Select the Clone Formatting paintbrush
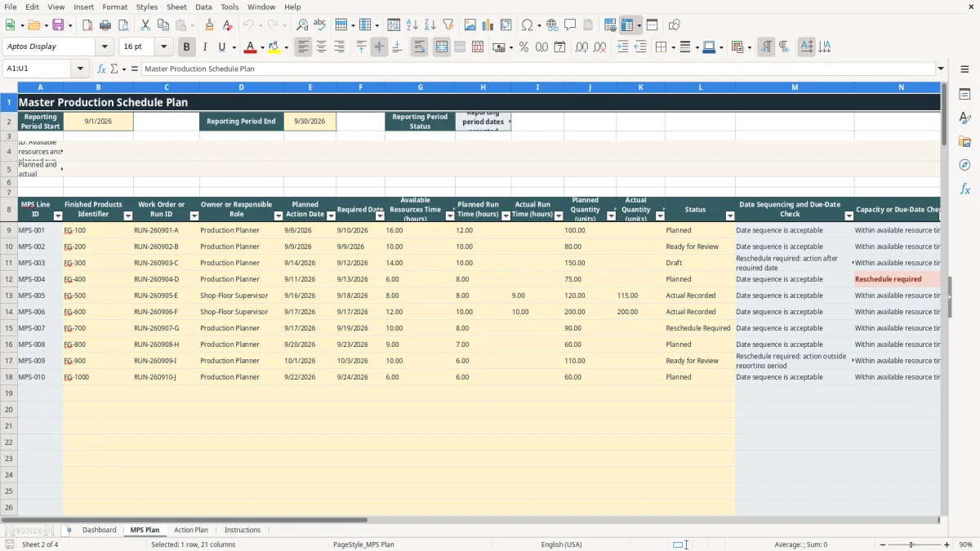980x551 pixels. 210,25
